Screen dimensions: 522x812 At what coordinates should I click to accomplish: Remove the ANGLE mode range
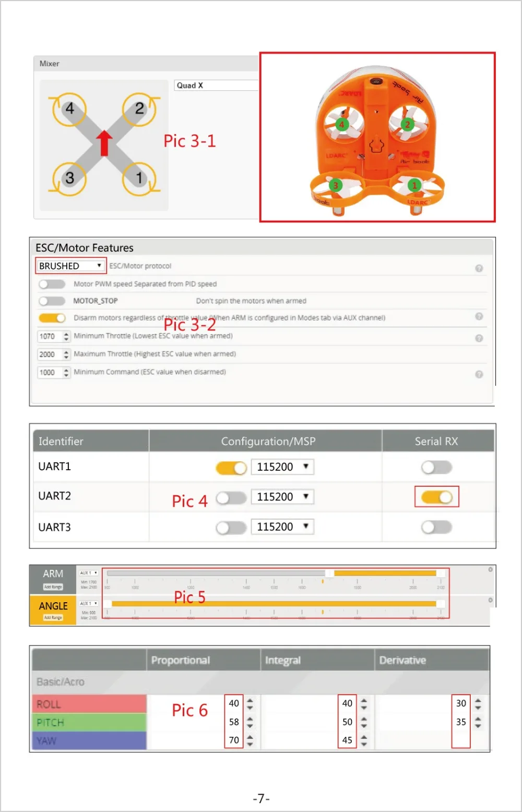490,601
